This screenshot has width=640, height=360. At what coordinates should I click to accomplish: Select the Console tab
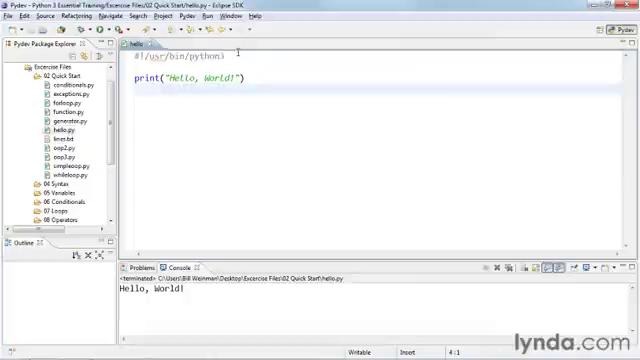pyautogui.click(x=180, y=268)
